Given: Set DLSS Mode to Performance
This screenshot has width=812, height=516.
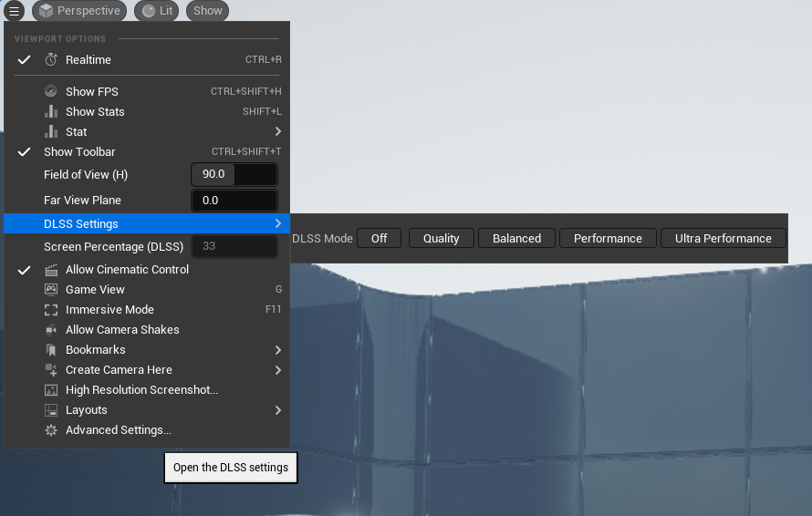Looking at the screenshot, I should tap(608, 238).
